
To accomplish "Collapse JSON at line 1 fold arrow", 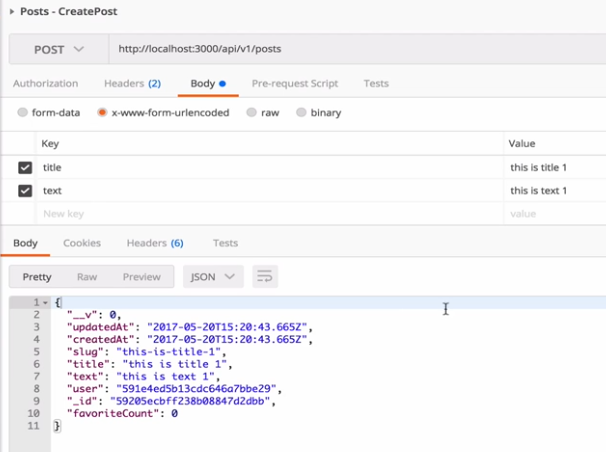I will (x=45, y=302).
